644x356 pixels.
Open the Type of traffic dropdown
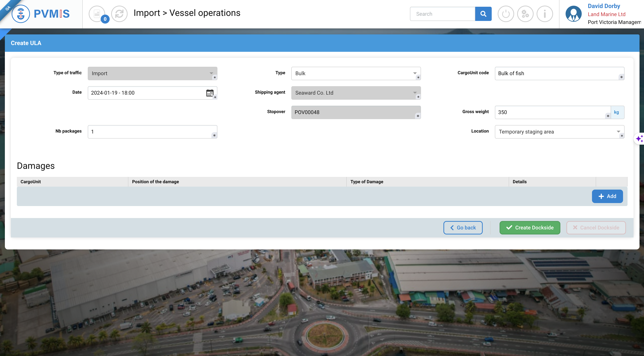coord(152,73)
